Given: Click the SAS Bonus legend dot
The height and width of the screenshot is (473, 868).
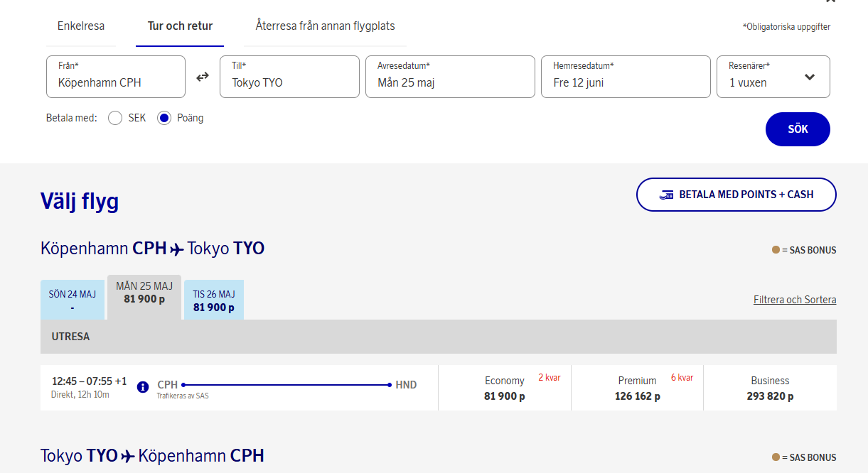Looking at the screenshot, I should (776, 250).
